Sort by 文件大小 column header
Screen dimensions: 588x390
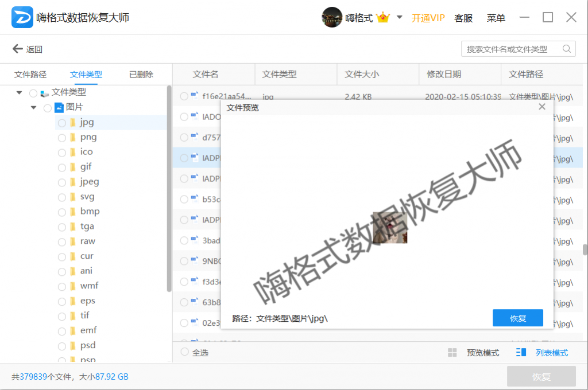362,74
